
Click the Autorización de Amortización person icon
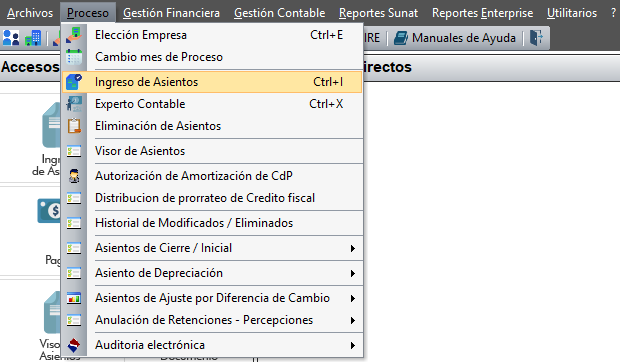click(x=74, y=176)
